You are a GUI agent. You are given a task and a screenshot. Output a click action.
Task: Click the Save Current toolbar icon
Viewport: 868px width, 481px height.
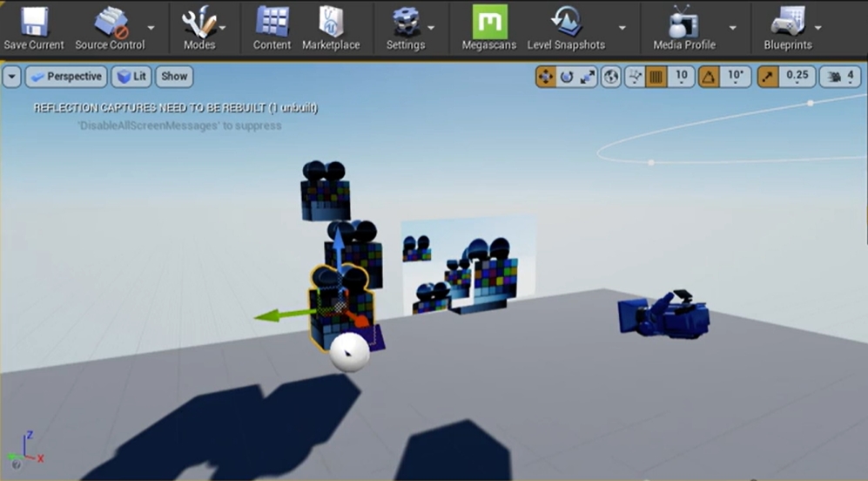pyautogui.click(x=33, y=28)
